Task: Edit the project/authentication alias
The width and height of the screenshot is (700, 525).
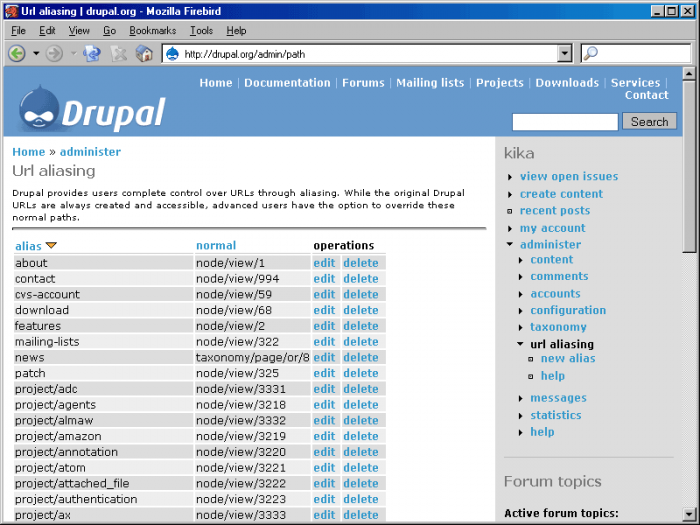Action: 324,499
